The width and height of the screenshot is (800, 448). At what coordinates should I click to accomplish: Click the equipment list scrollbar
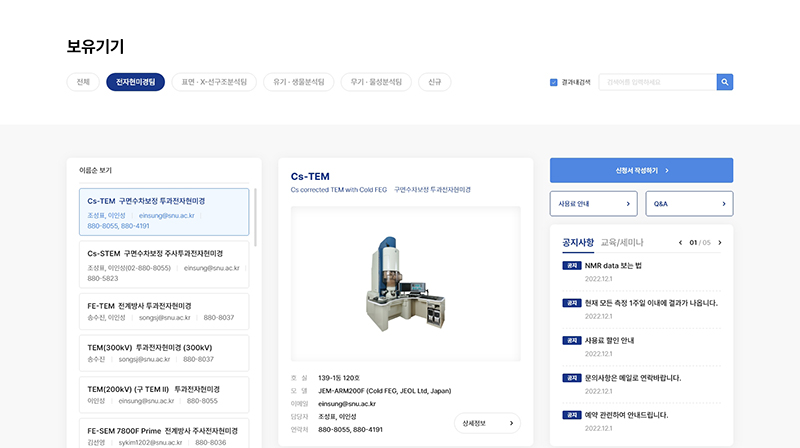[255, 218]
